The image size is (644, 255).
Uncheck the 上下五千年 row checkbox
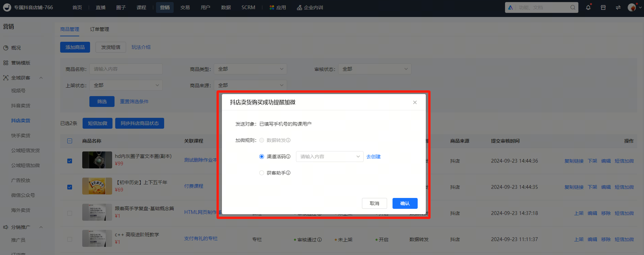70,187
